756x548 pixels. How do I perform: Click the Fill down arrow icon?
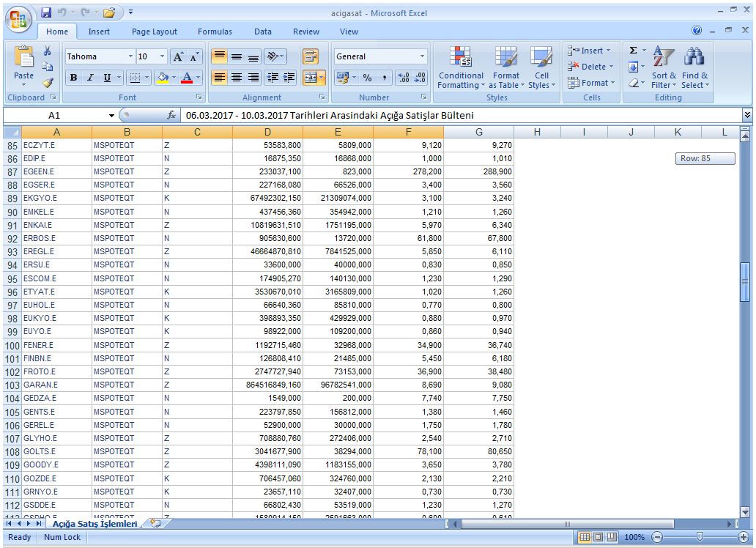(634, 67)
